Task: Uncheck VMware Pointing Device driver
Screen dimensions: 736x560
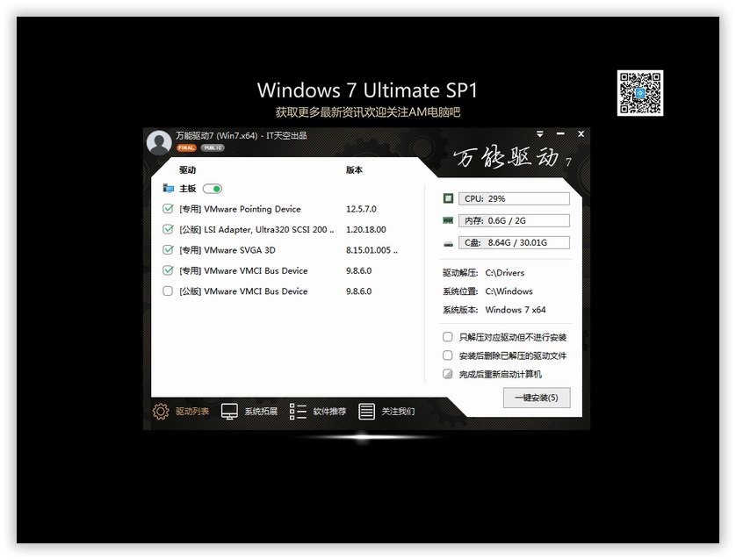Action: 168,209
